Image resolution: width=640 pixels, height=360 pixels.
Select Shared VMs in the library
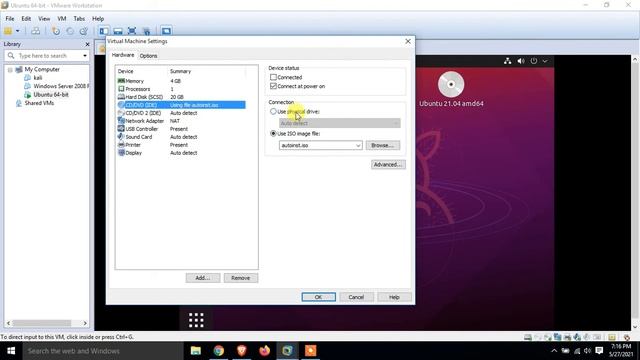[39, 103]
